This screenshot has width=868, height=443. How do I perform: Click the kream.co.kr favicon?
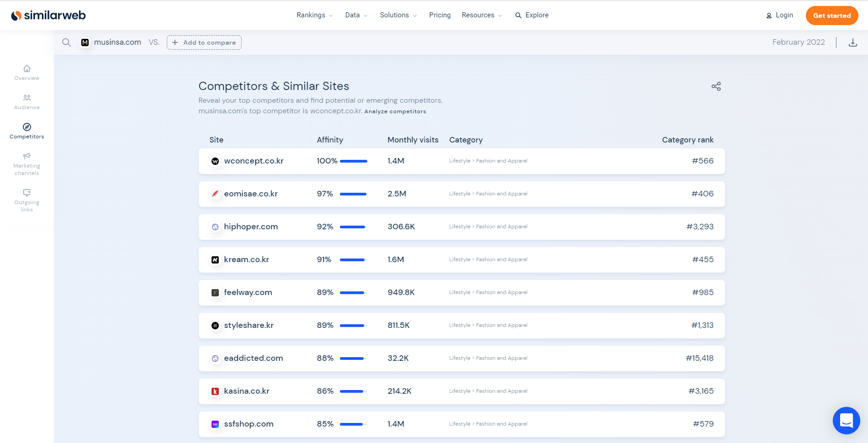(x=215, y=260)
